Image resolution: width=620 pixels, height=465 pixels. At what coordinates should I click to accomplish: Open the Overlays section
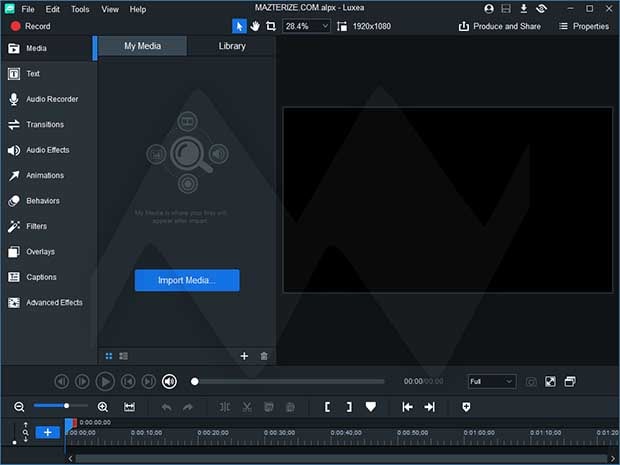tap(47, 251)
